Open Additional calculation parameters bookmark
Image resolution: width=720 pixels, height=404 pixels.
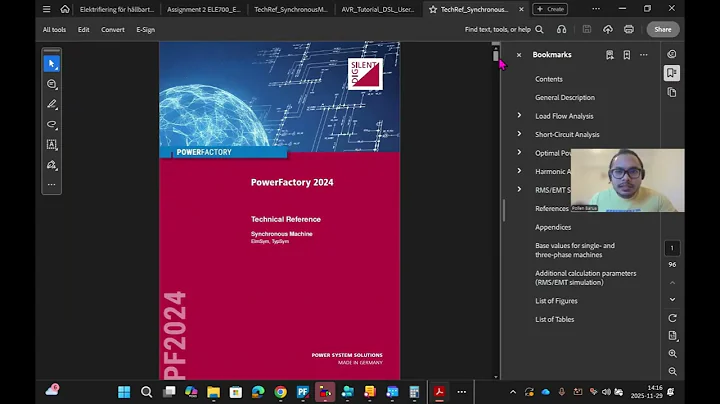(585, 278)
